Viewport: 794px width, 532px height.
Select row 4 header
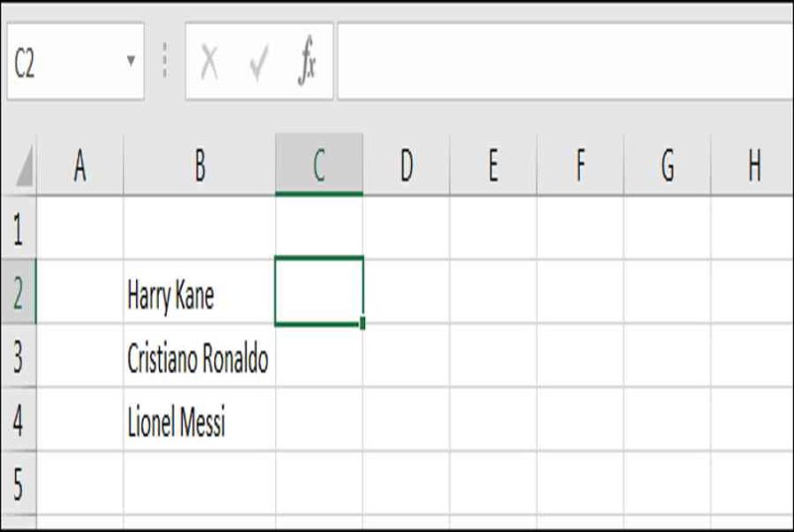pos(18,420)
